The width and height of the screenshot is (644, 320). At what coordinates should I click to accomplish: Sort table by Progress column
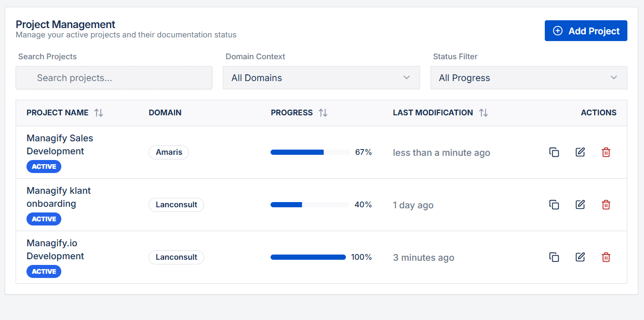[323, 113]
